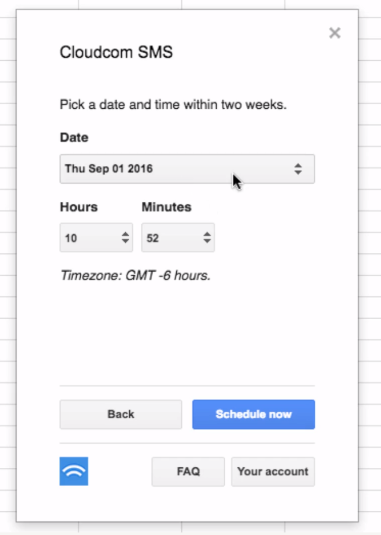Click the 'Pick a date and time' instruction text

click(x=173, y=104)
